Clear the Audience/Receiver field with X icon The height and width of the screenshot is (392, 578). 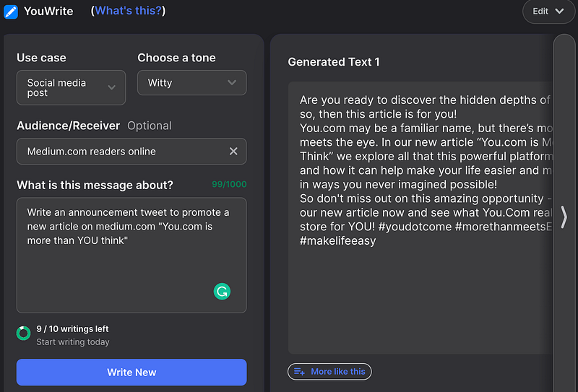point(233,152)
